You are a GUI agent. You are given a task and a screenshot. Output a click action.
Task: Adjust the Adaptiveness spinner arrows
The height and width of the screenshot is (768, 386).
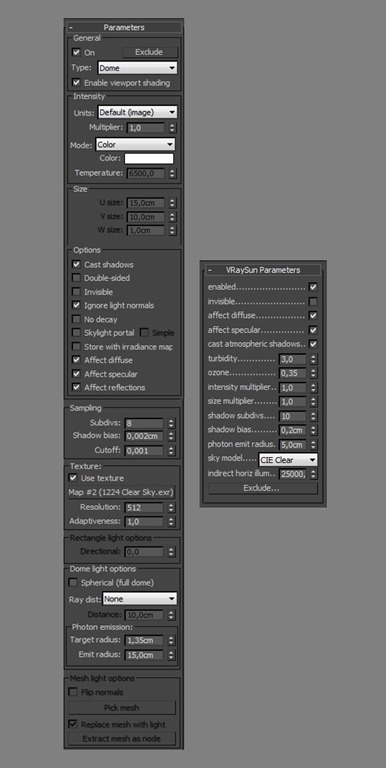click(x=171, y=522)
